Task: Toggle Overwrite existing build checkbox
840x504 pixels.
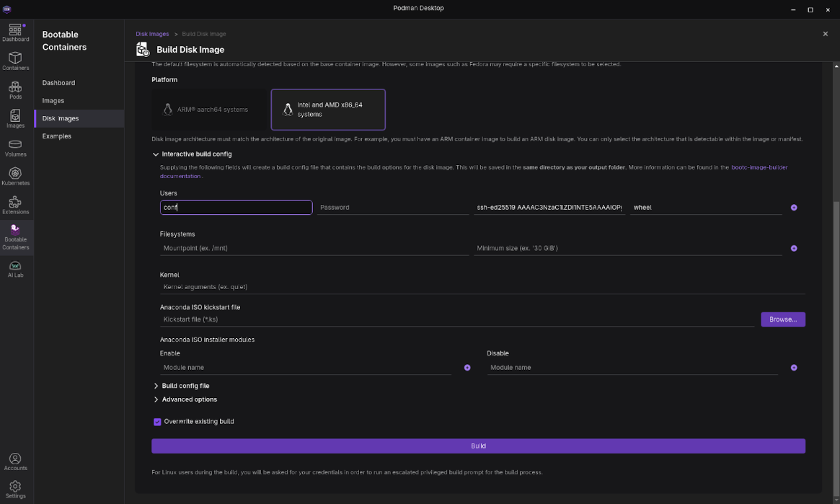Action: pos(157,422)
